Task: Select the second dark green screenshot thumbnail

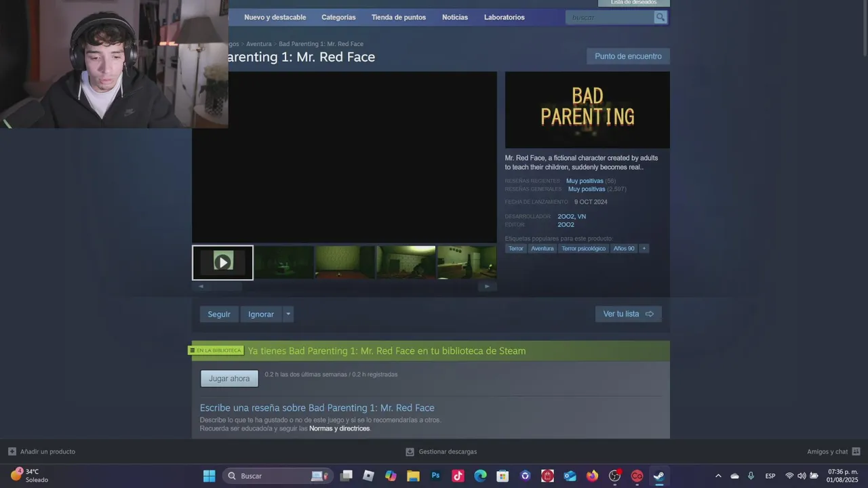Action: click(x=283, y=262)
